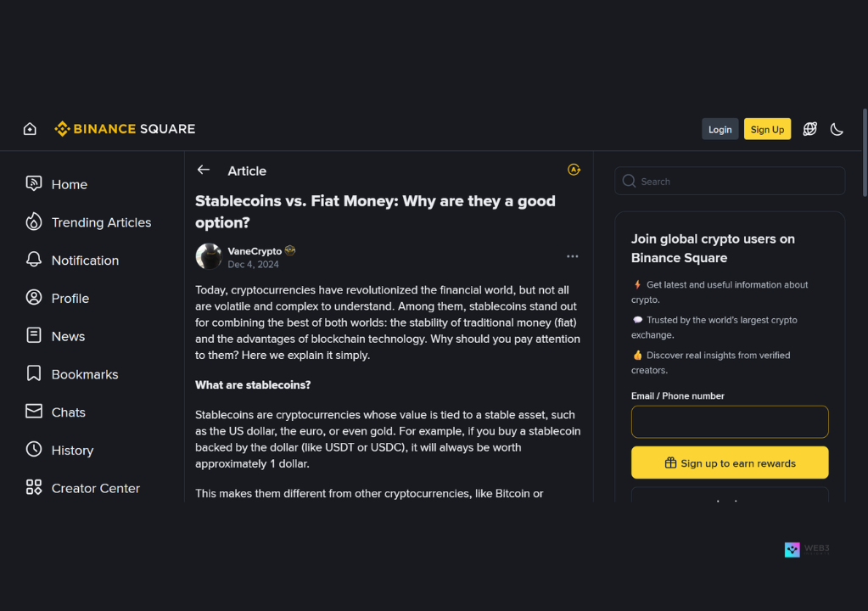The image size is (868, 611).
Task: Open the News section
Action: tap(66, 335)
